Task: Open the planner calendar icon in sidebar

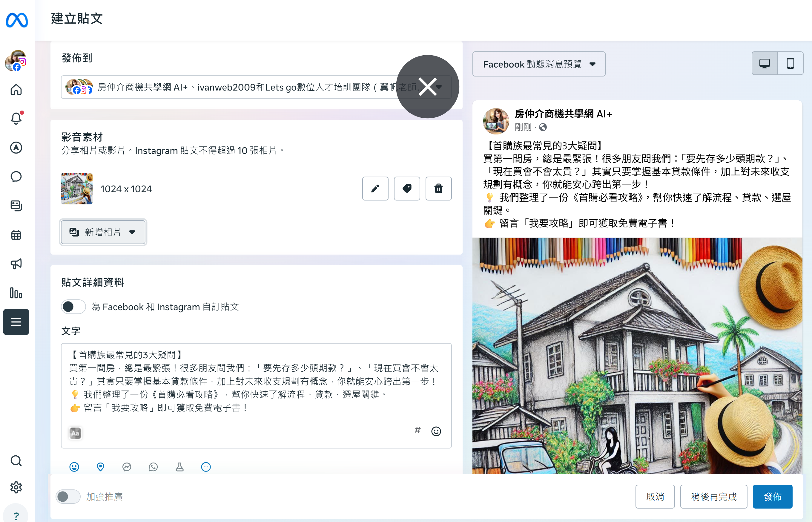Action: [16, 235]
